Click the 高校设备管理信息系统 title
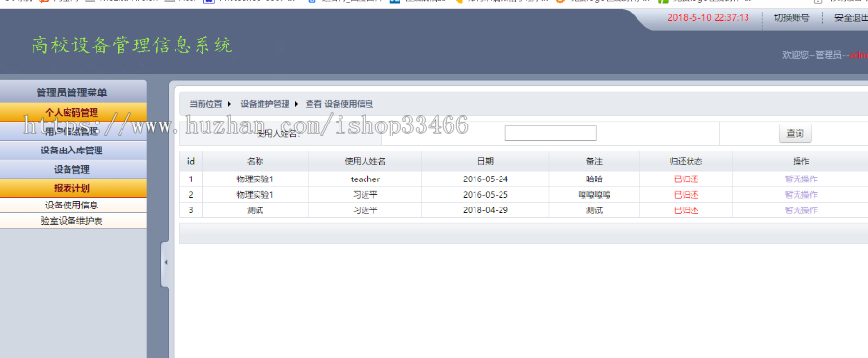The image size is (868, 358). pos(132,45)
